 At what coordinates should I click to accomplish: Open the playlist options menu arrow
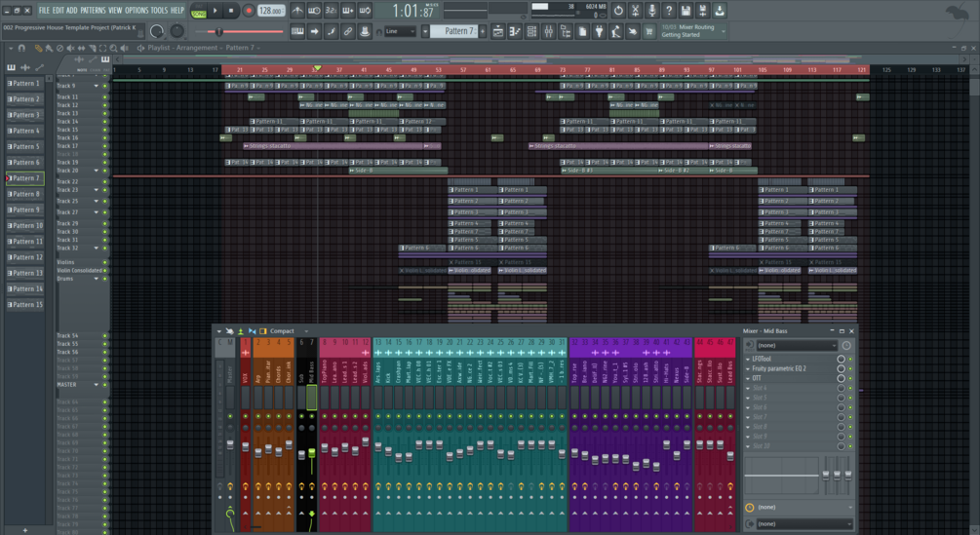pyautogui.click(x=11, y=48)
